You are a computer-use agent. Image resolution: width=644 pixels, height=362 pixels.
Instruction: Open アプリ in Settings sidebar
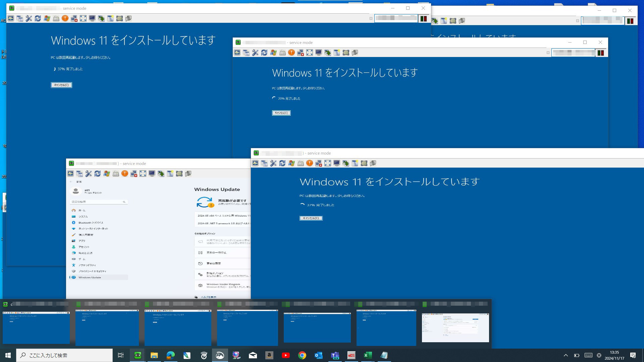(99, 241)
